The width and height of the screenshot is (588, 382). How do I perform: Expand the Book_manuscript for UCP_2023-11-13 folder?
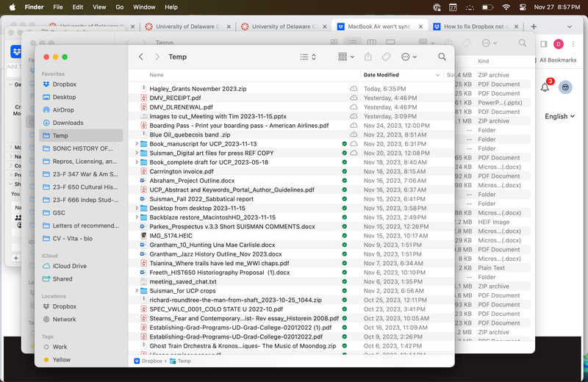point(137,144)
